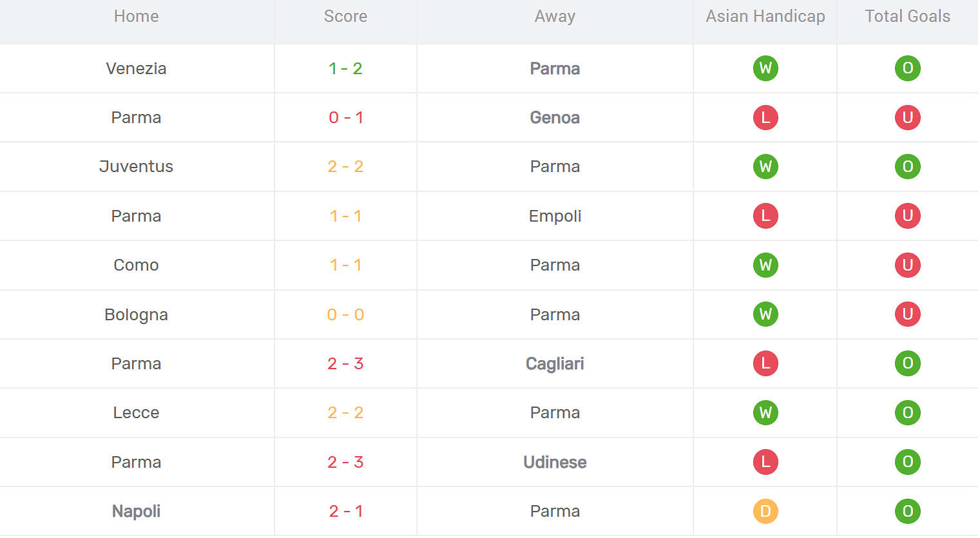980x538 pixels.
Task: Open the Bologna 0 - 0 score
Action: 345,314
